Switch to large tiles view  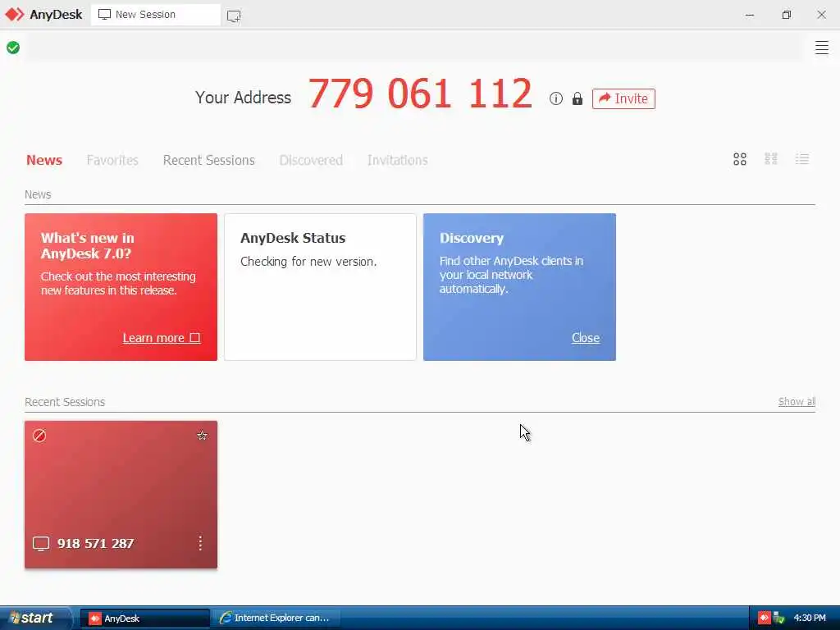[x=739, y=159]
